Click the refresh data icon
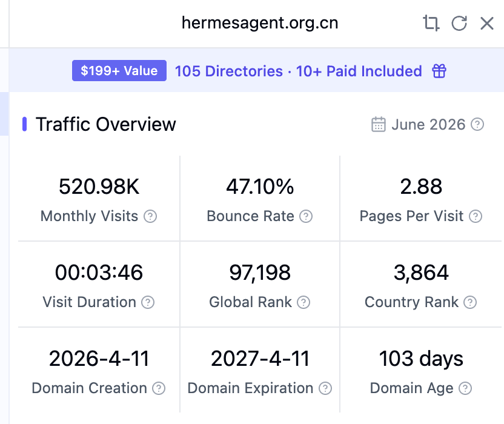This screenshot has height=424, width=504. click(459, 23)
